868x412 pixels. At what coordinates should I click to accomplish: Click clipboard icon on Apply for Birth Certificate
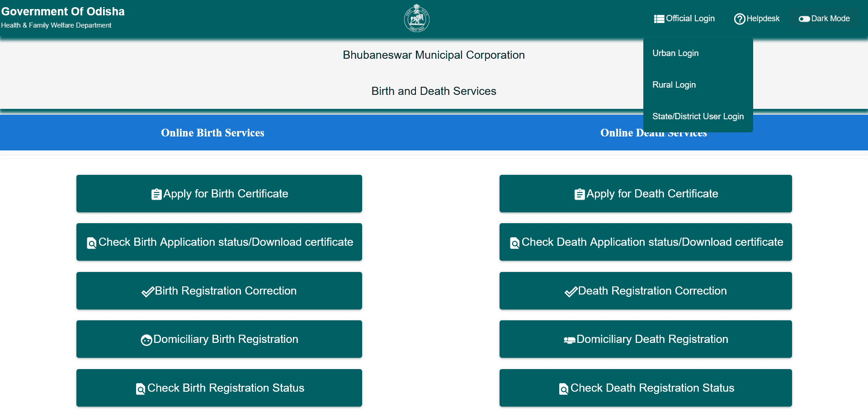[x=156, y=194]
